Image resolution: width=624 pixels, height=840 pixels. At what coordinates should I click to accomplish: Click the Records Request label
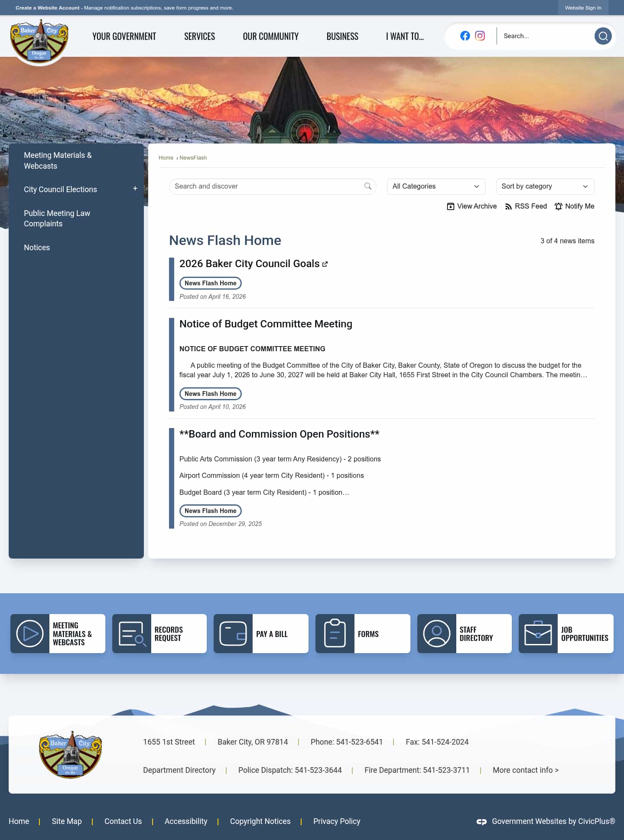[x=169, y=634]
